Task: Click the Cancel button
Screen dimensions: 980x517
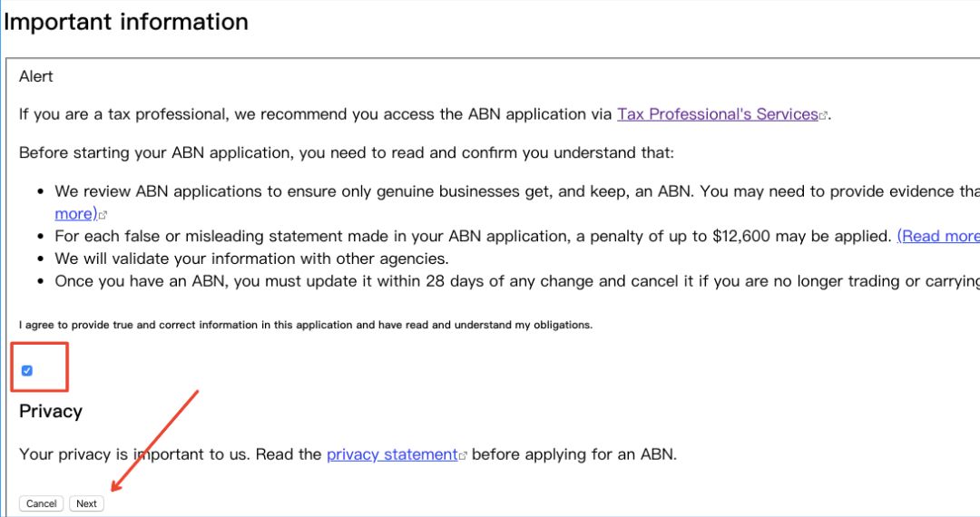Action: click(x=42, y=503)
